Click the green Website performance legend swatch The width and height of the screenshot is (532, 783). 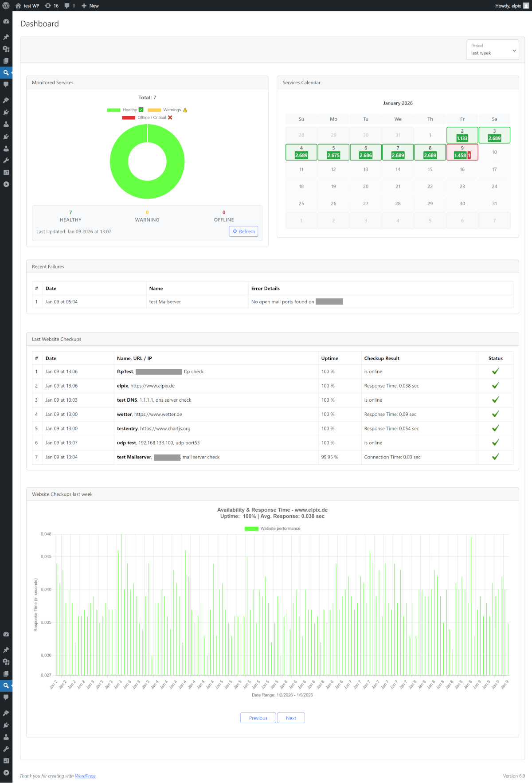tap(251, 529)
